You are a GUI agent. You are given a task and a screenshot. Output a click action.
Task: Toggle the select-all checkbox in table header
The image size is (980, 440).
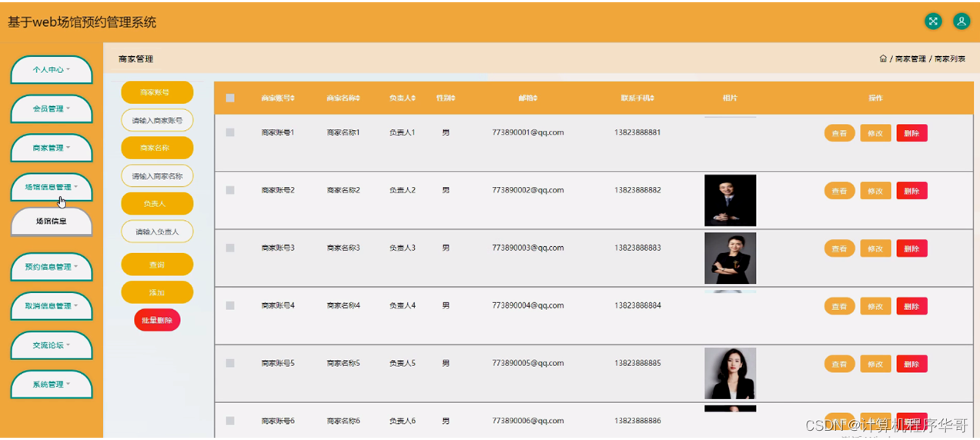(x=230, y=98)
